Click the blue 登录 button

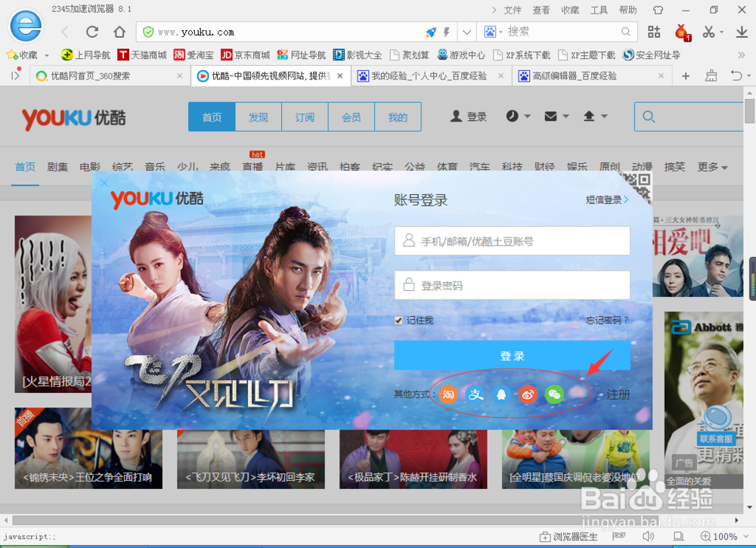512,356
